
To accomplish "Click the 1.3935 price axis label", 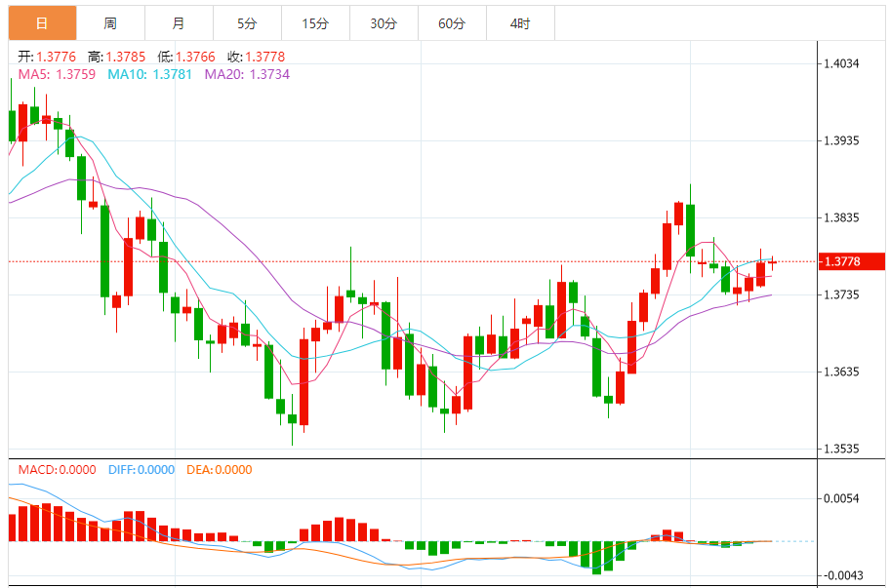I will (x=841, y=140).
